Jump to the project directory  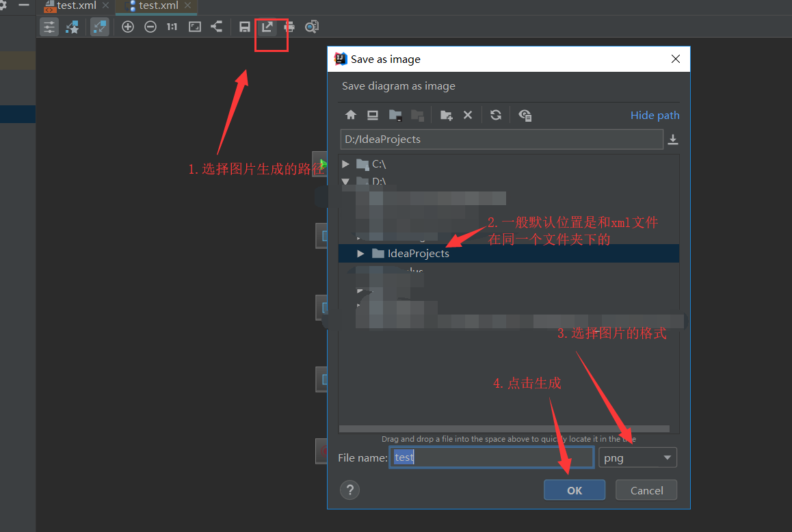click(395, 115)
